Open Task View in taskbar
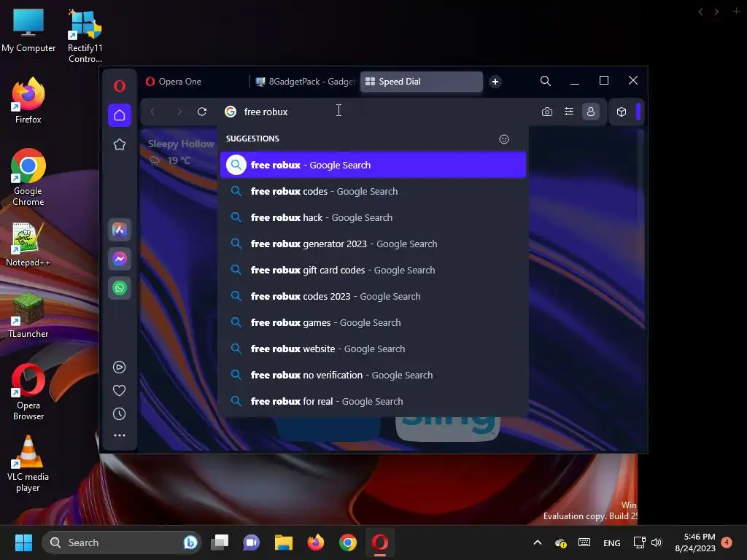Screen dimensions: 747x560 click(220, 542)
